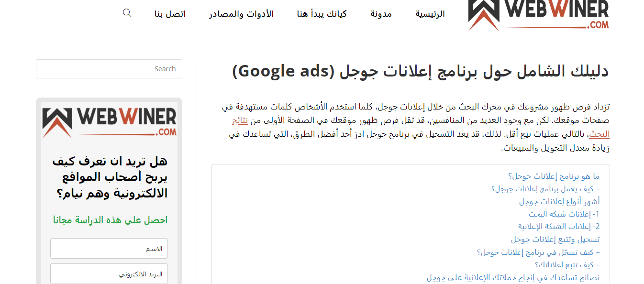Jump to أشهر أنواع إعلانات جوجل section
This screenshot has height=284, width=644.
click(x=559, y=201)
